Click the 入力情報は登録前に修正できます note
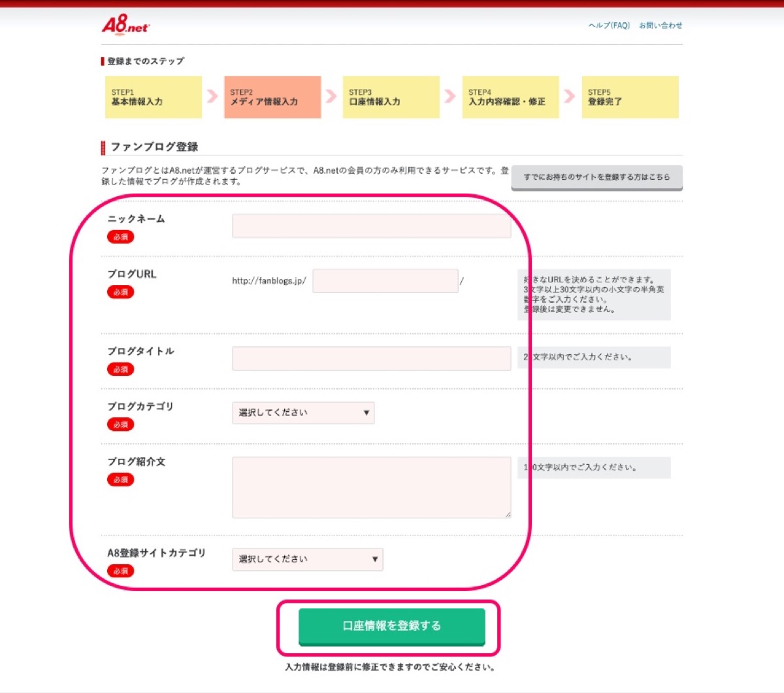The image size is (784, 693). point(390,668)
